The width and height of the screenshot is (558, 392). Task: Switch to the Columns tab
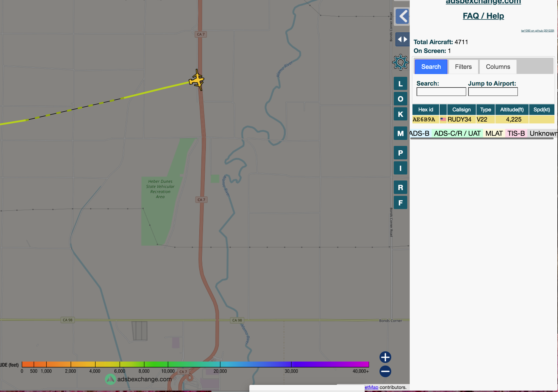[498, 67]
